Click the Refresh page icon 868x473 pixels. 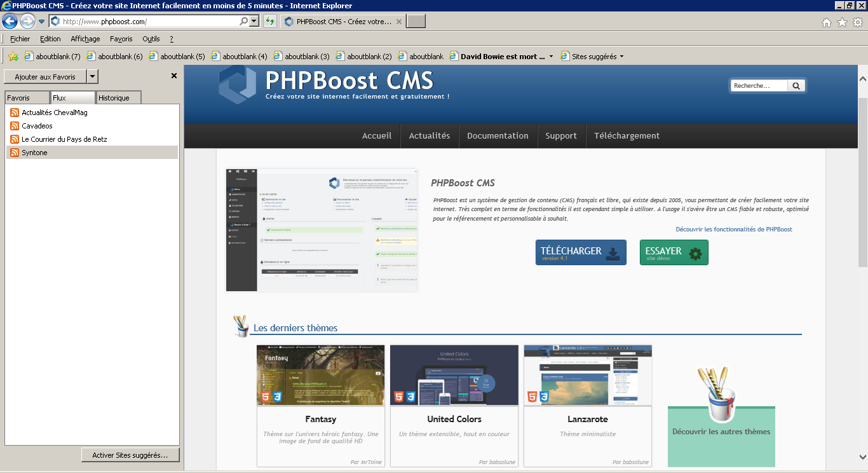coord(269,21)
